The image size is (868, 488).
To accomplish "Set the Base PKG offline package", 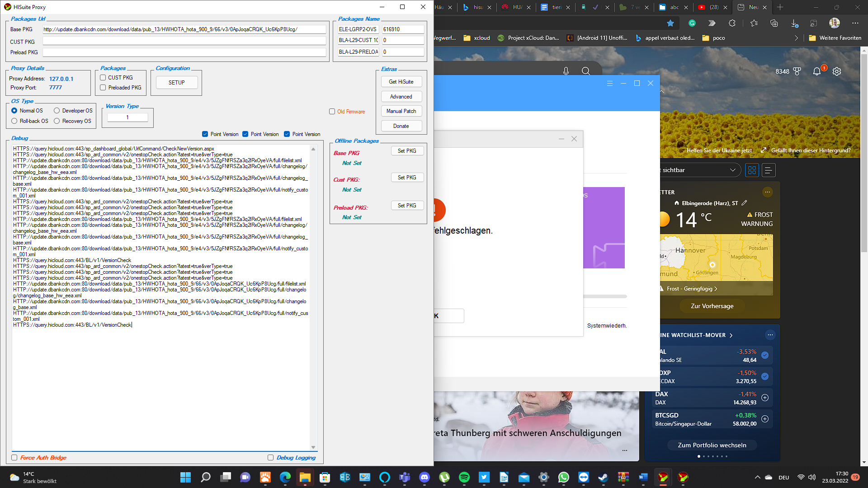I will pos(407,151).
